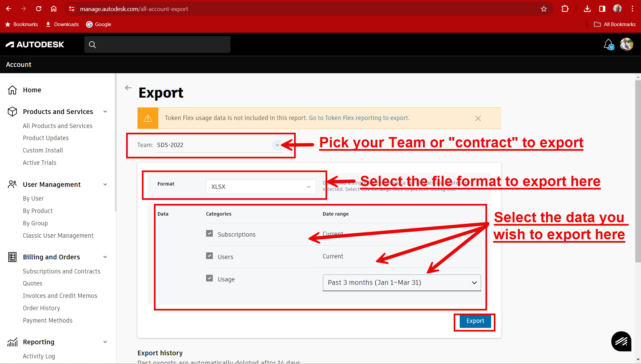Collapse the Billing and Orders section chevron

coord(105,257)
